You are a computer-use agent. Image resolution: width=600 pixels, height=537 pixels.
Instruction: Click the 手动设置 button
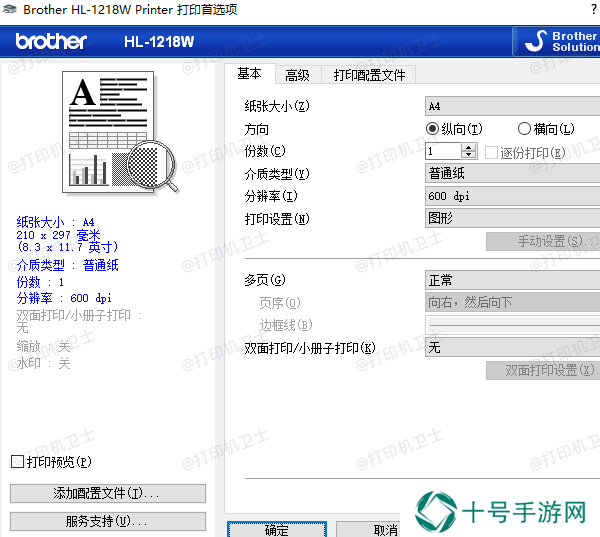(543, 241)
